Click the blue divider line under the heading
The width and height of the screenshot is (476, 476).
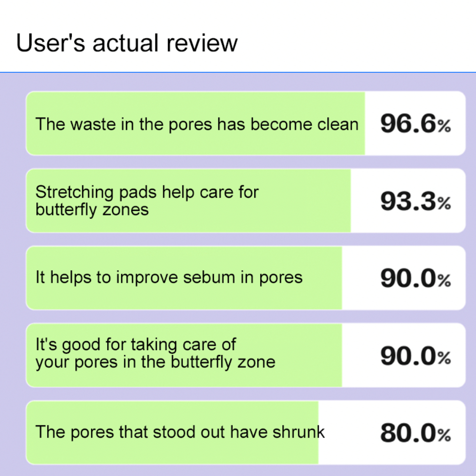[x=238, y=72]
